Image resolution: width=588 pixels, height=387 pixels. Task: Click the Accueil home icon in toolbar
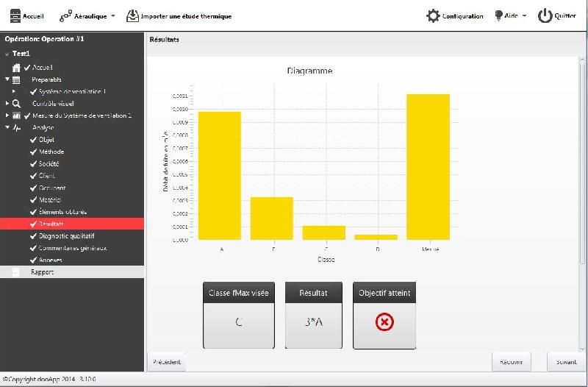point(15,16)
